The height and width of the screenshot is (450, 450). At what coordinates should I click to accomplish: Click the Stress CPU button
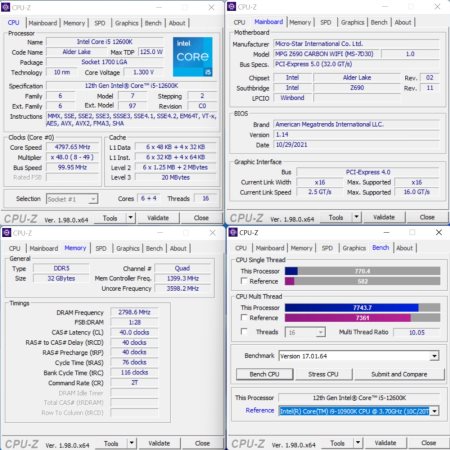[323, 374]
